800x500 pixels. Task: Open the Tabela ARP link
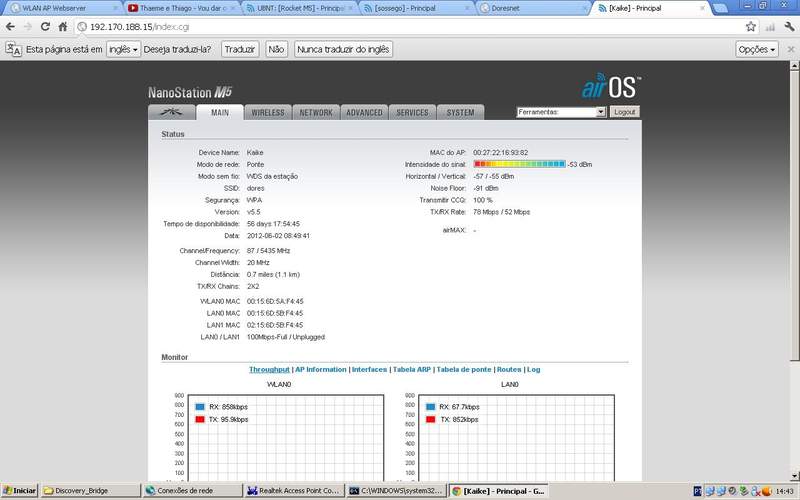[412, 369]
